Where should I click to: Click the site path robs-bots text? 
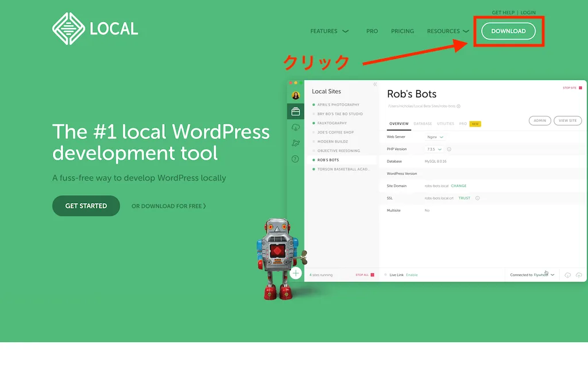pos(421,106)
